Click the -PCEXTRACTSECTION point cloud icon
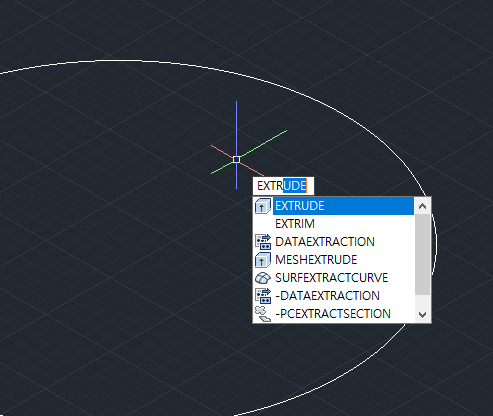The width and height of the screenshot is (493, 416). [263, 314]
